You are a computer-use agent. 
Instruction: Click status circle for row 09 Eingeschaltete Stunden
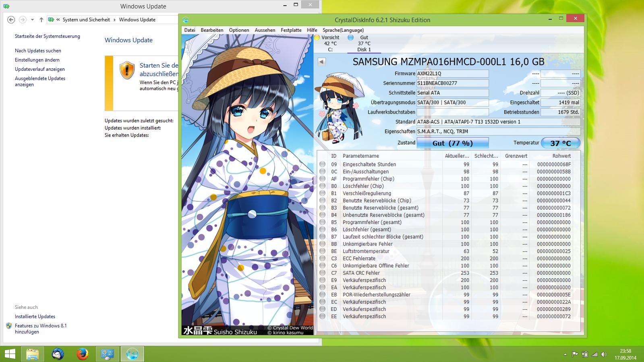[x=323, y=164]
